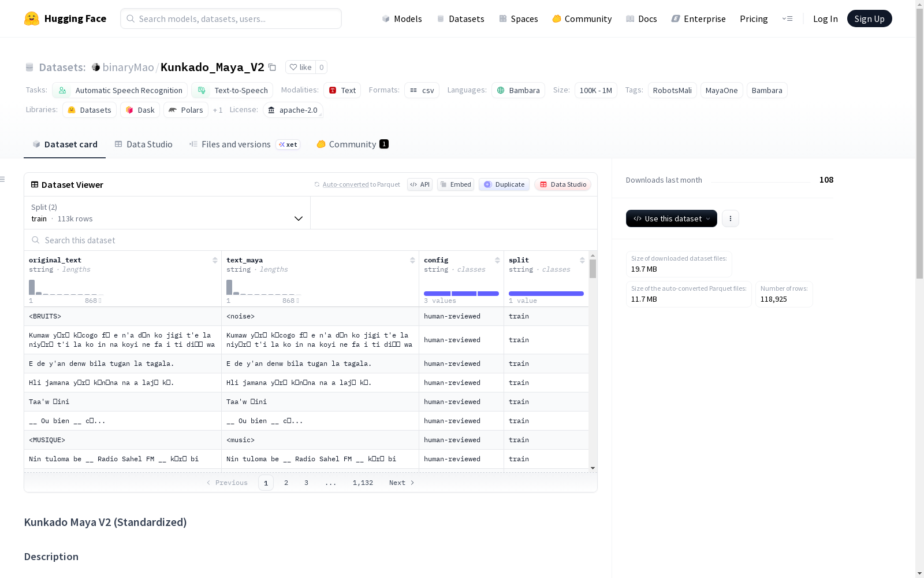The width and height of the screenshot is (924, 578).
Task: Open the Text-to-Speech task tag
Action: (232, 90)
